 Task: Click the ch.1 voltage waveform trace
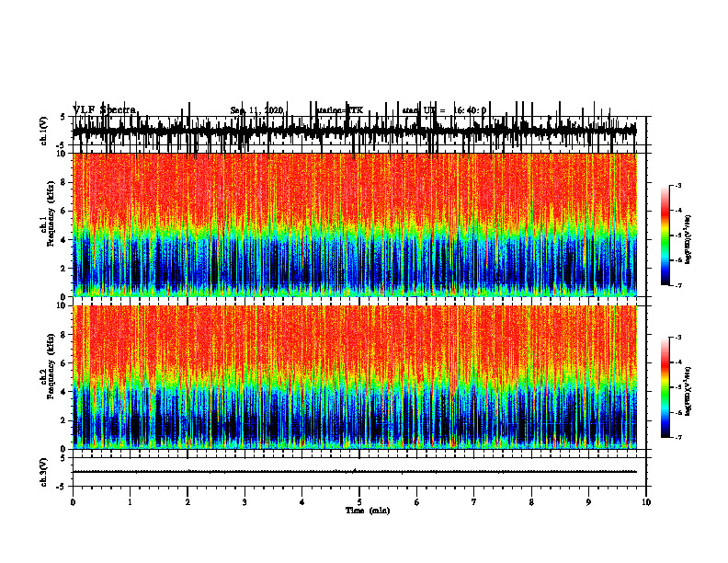(x=355, y=131)
